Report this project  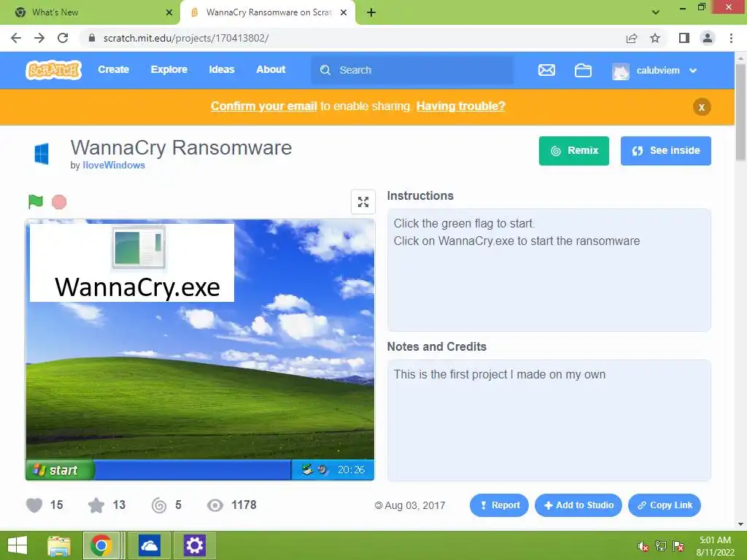tap(499, 505)
